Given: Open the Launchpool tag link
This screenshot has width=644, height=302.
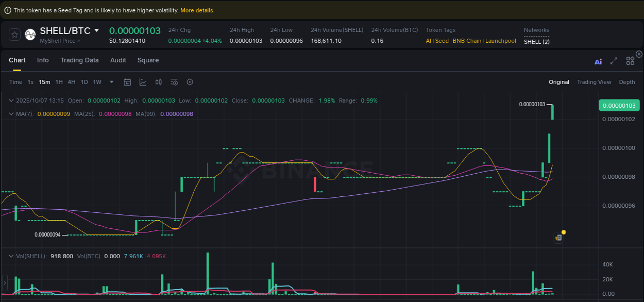Looking at the screenshot, I should point(500,40).
